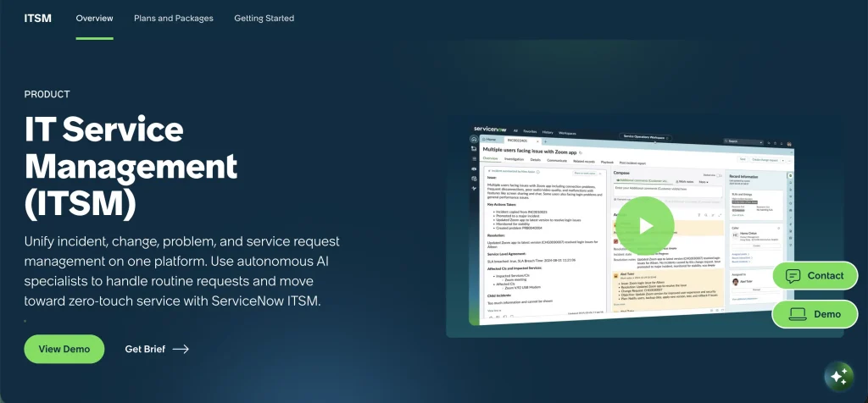The width and height of the screenshot is (868, 403).
Task: Click the "PRODUCT" label text
Action: 47,94
